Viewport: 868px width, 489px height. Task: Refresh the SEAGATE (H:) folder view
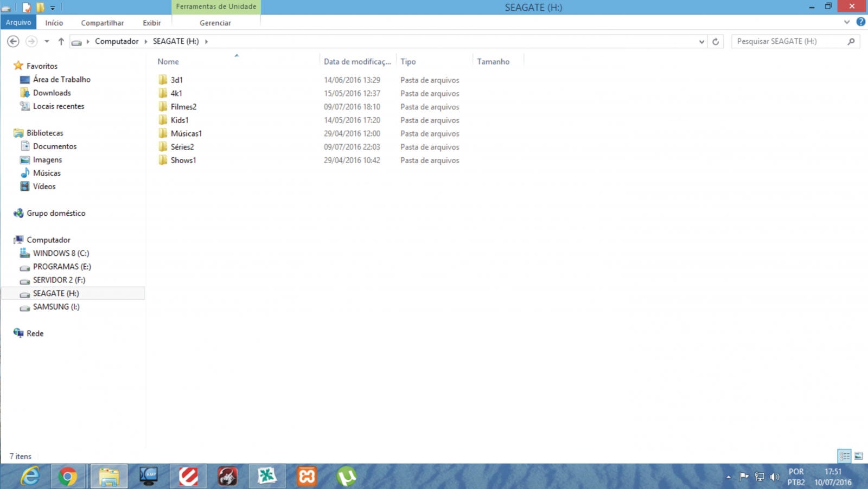point(716,42)
